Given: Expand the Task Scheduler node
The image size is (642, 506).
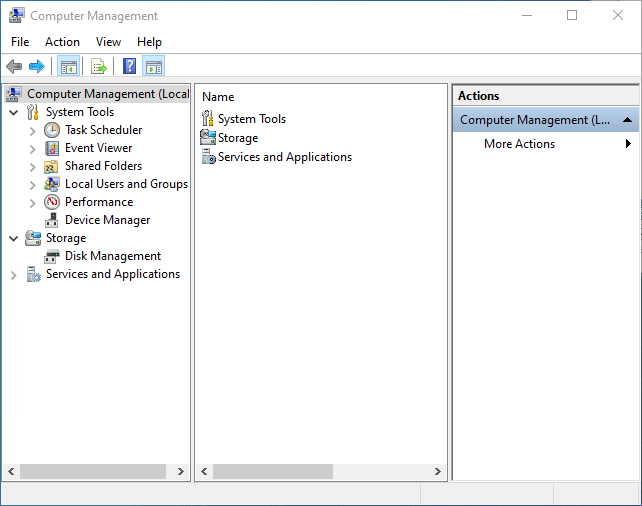Looking at the screenshot, I should pos(32,131).
